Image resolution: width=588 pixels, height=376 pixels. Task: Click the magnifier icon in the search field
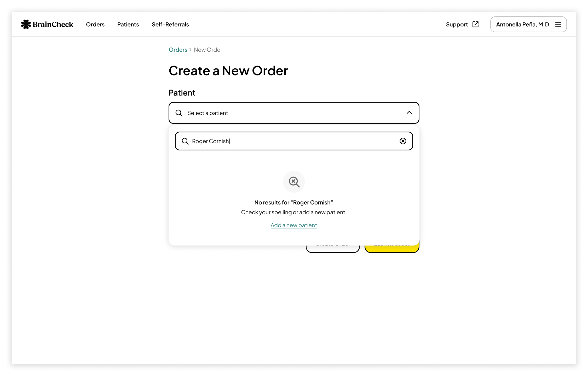pyautogui.click(x=185, y=141)
